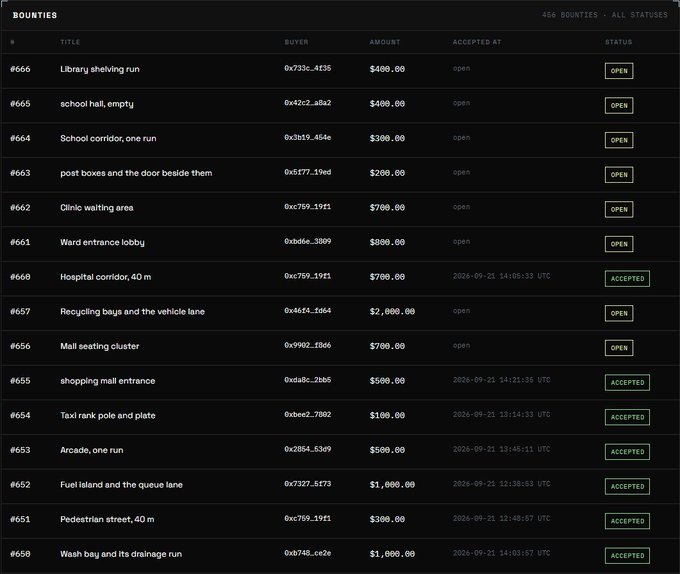Click ACCEPTED badge on Arcade, one run row
Image resolution: width=680 pixels, height=574 pixels.
click(627, 452)
